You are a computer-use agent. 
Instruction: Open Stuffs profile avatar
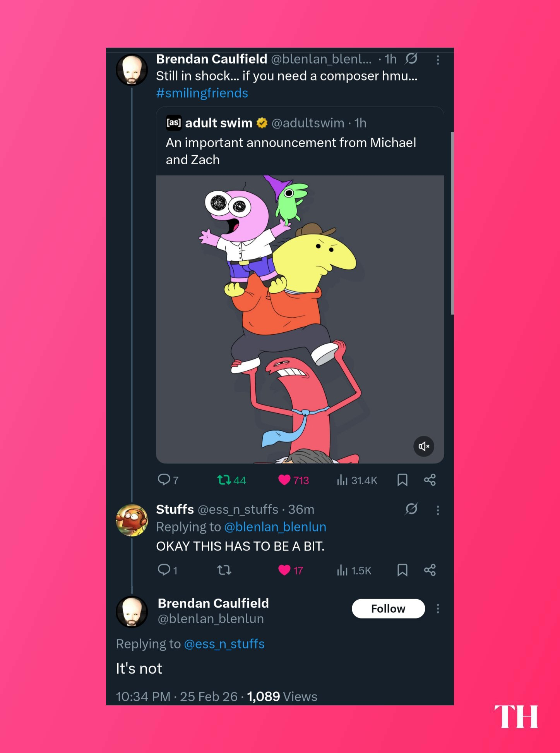[x=132, y=520]
